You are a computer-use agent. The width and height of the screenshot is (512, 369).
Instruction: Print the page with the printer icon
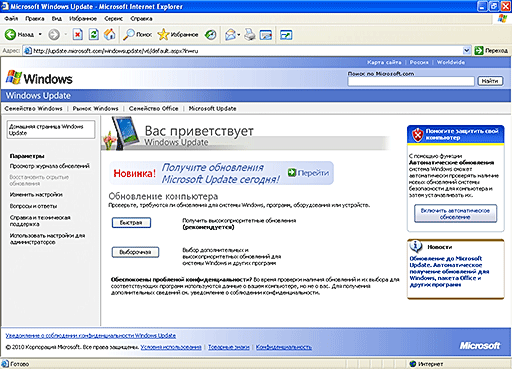tap(250, 34)
